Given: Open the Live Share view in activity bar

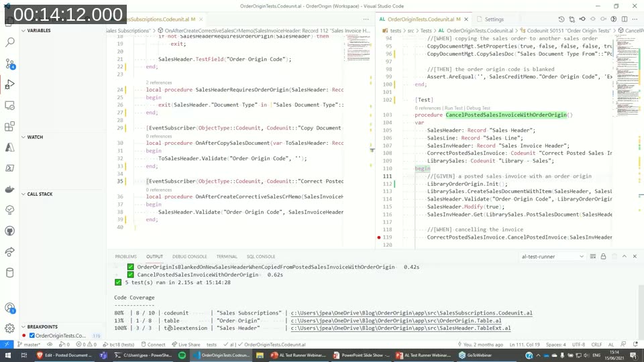Looking at the screenshot, I should coord(10,251).
